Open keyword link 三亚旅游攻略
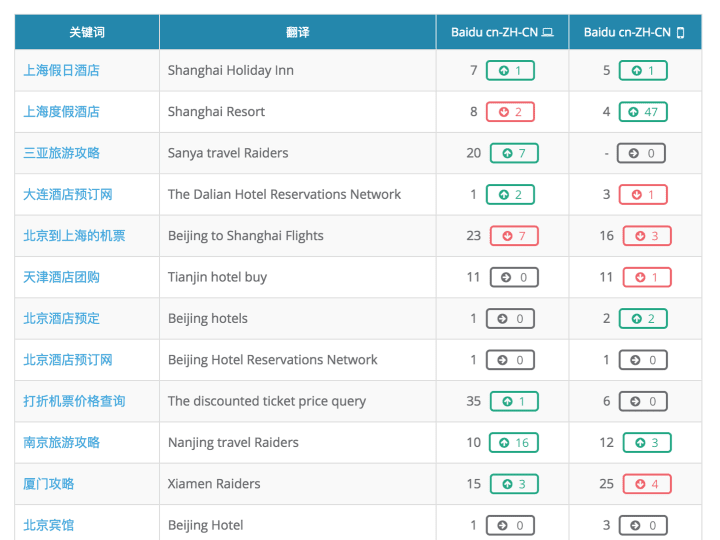This screenshot has height=540, width=720. click(62, 153)
